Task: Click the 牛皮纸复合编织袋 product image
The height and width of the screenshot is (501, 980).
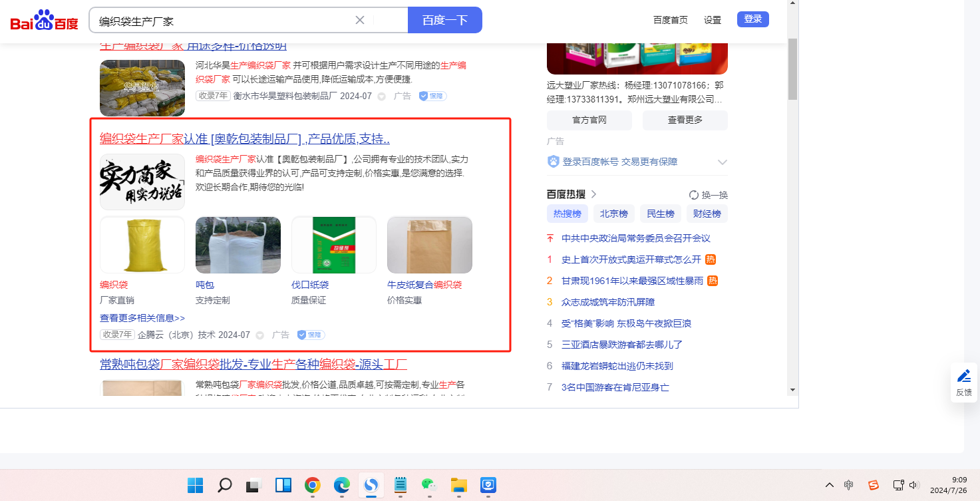Action: pyautogui.click(x=430, y=245)
